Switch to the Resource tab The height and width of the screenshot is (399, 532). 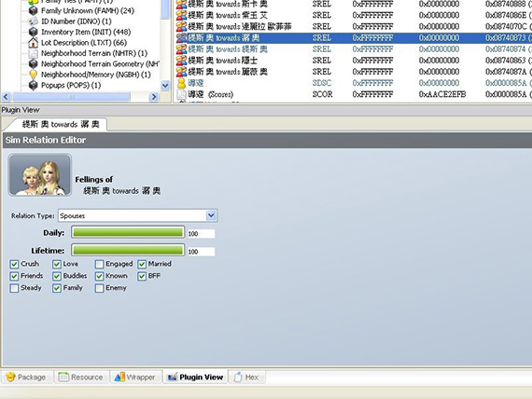coord(81,377)
